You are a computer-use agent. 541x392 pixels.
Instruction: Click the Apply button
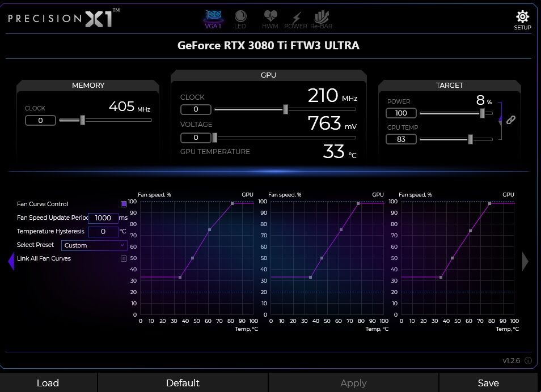pyautogui.click(x=353, y=383)
